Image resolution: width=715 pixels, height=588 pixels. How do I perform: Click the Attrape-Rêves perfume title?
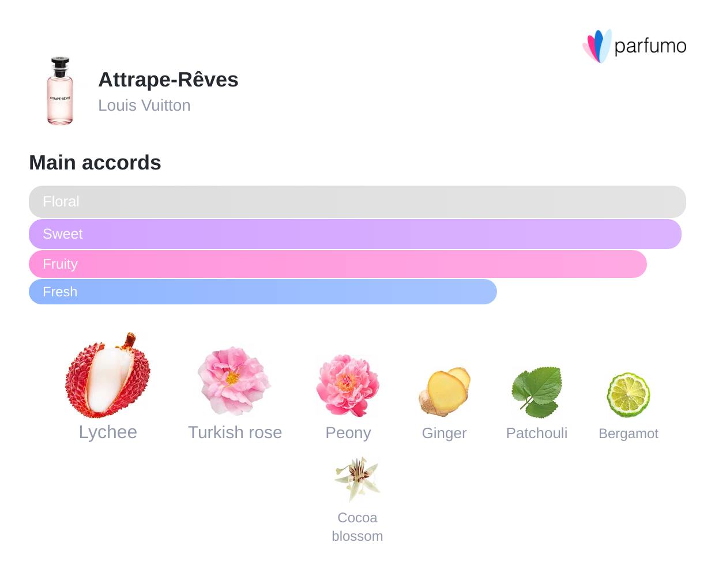coord(168,80)
